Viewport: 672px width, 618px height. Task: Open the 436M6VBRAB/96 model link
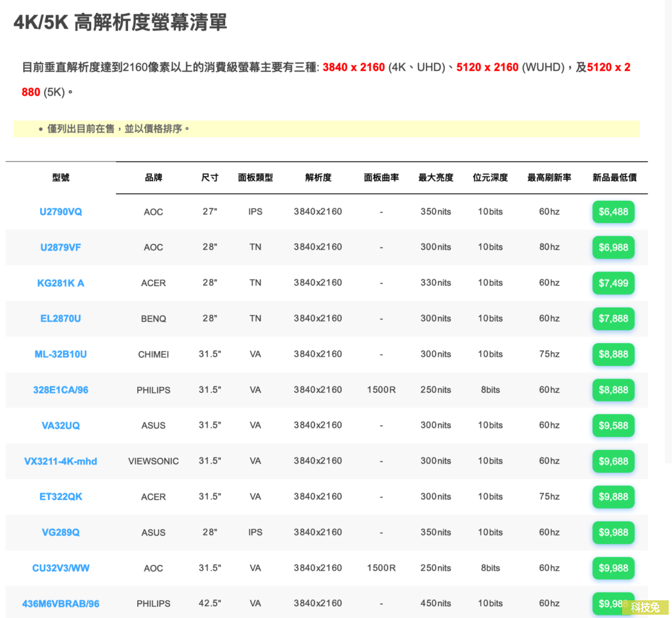(x=60, y=604)
